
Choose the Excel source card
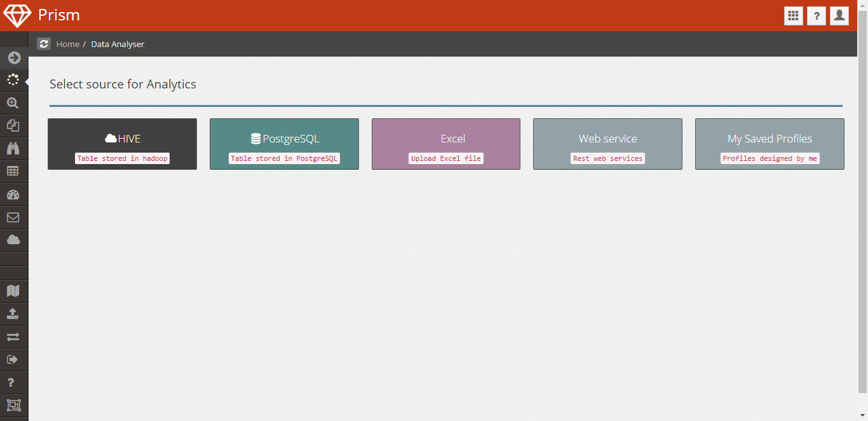[x=446, y=144]
